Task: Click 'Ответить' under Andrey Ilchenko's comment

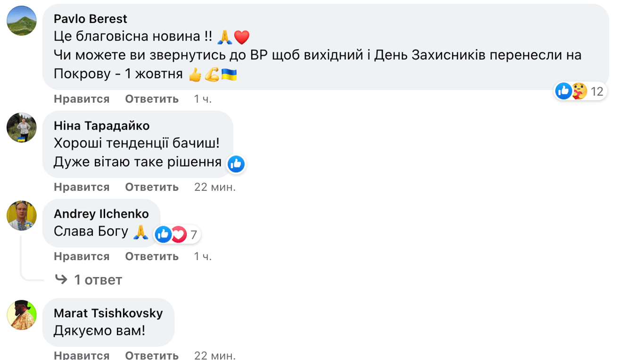Action: click(152, 256)
